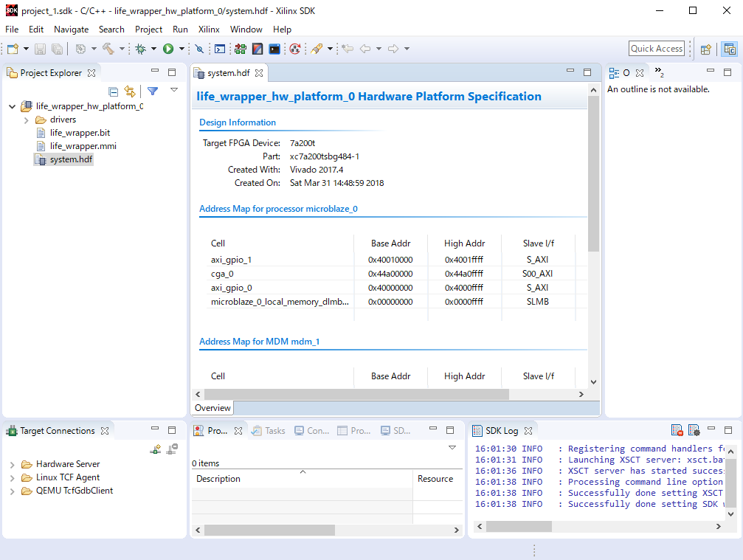Expand the drivers folder
743x560 pixels.
(27, 120)
